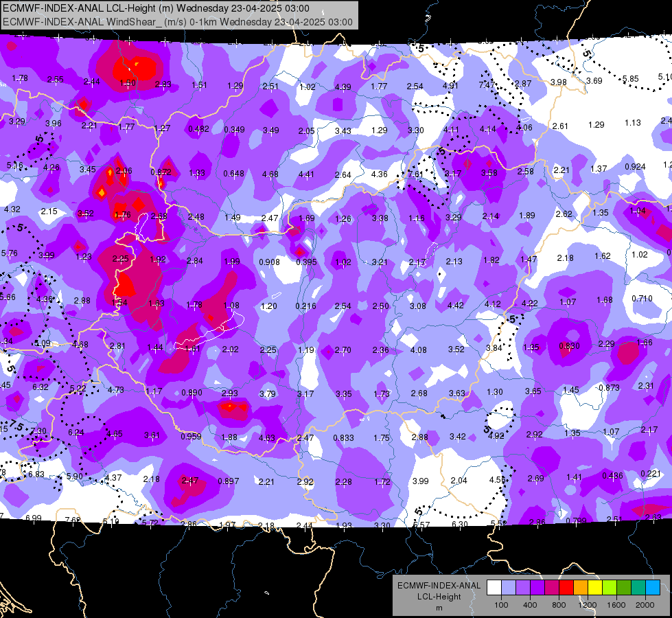Click the wind shear value 0.648
Image resolution: width=672 pixels, height=618 pixels.
[233, 174]
